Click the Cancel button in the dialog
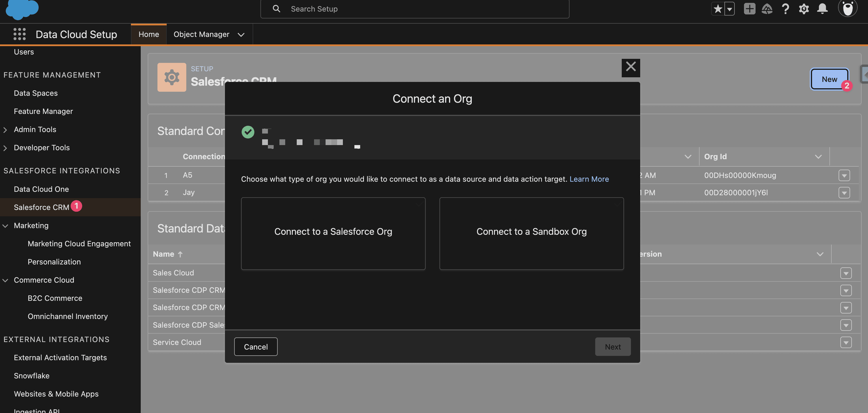Image resolution: width=868 pixels, height=413 pixels. (x=255, y=347)
